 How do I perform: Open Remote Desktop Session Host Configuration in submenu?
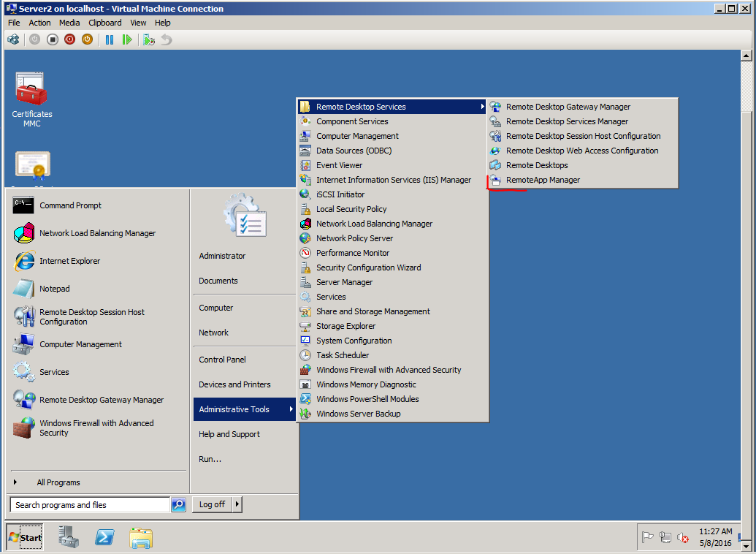582,136
